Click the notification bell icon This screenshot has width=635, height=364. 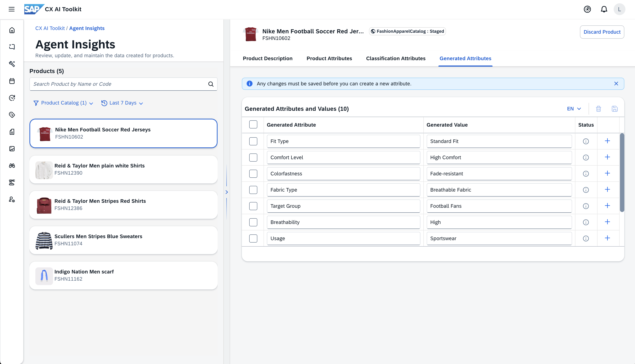tap(604, 9)
